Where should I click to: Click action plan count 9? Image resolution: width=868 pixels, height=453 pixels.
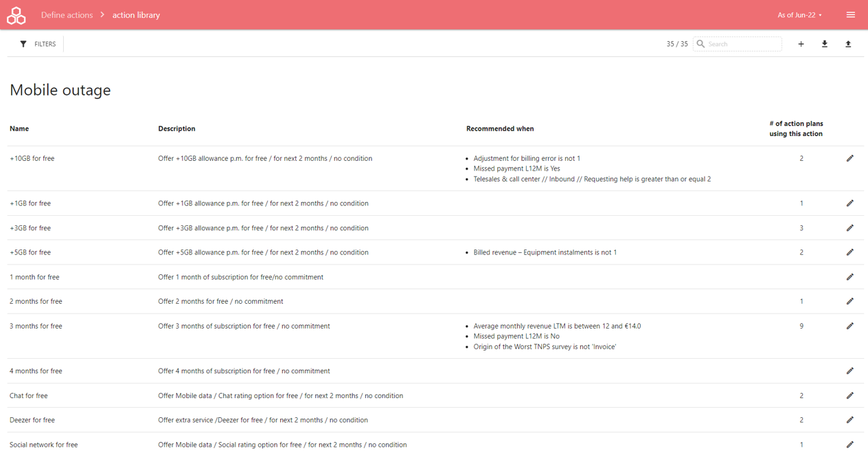pos(801,326)
